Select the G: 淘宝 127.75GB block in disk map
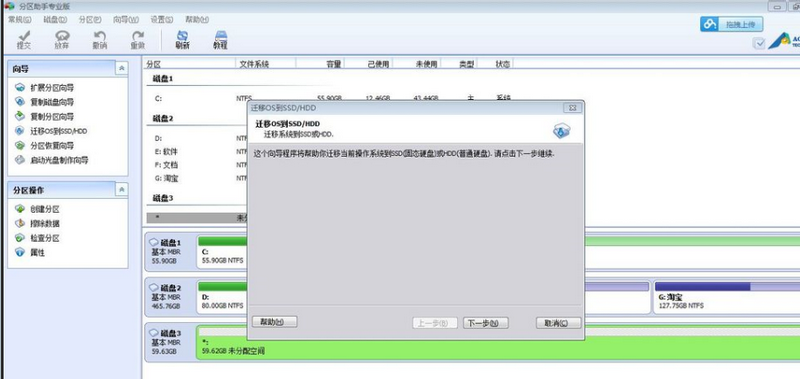Screen dimensions: 800x379 pyautogui.click(x=727, y=296)
